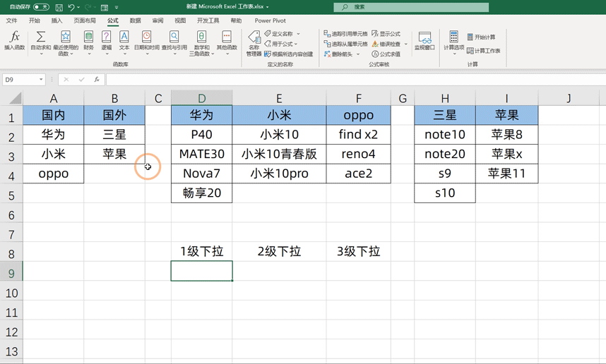
Task: Select cell containing note20
Action: click(445, 154)
